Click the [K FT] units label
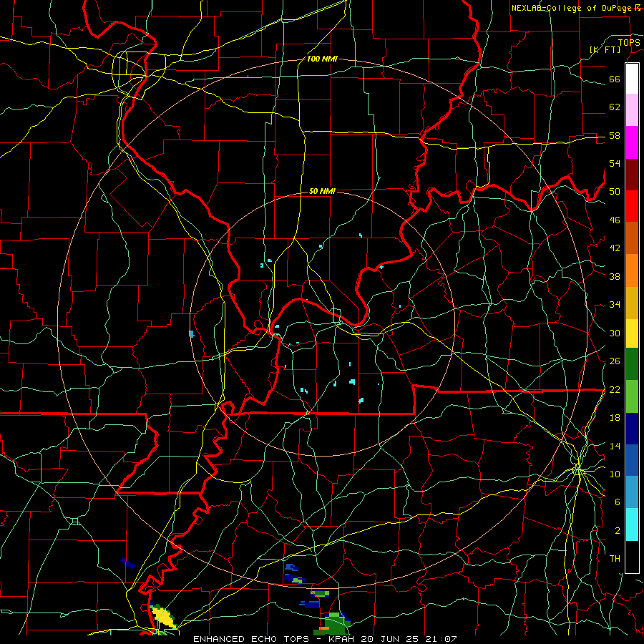 (x=605, y=49)
